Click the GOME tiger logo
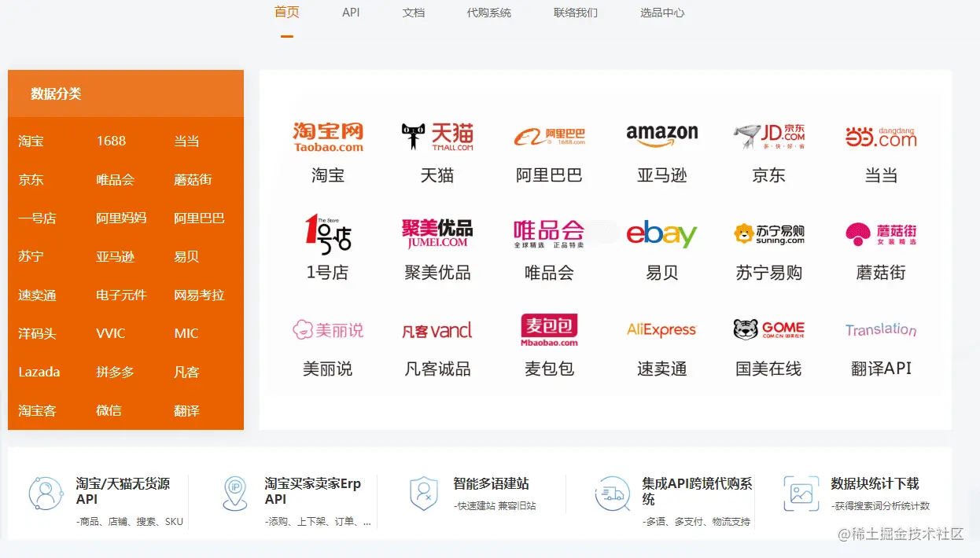 pyautogui.click(x=768, y=329)
